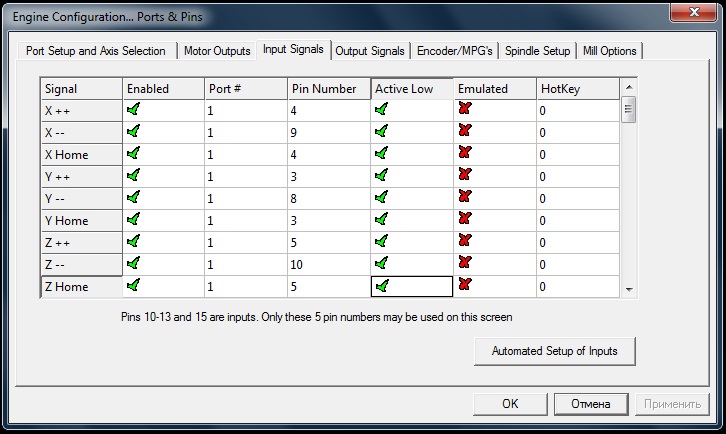Viewport: 726px width, 434px height.
Task: Switch to the Motor Outputs tab
Action: point(218,51)
